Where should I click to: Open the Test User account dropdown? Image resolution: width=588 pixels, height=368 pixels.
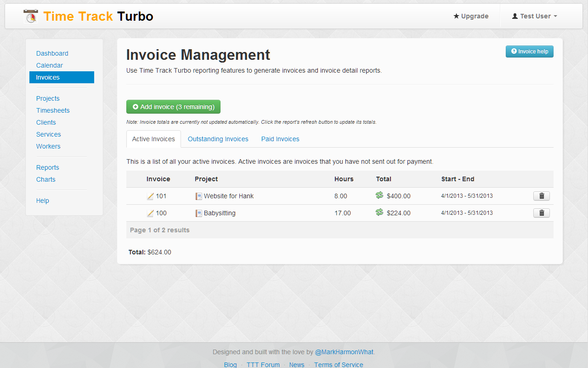pyautogui.click(x=534, y=16)
